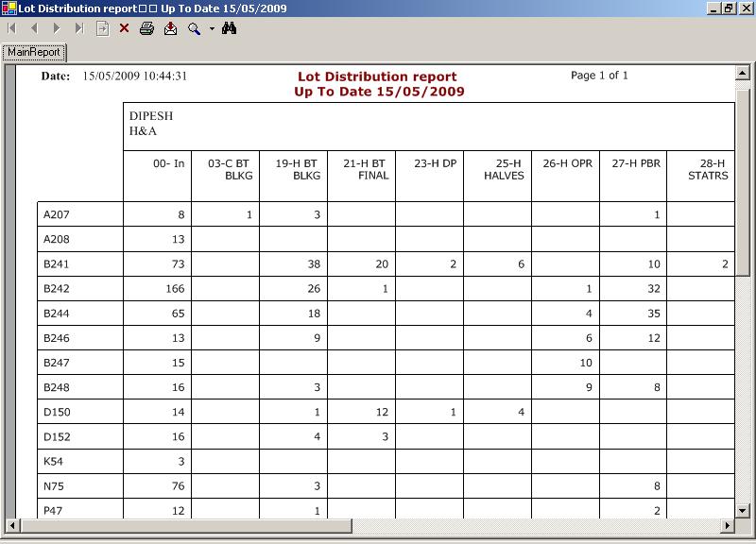
Task: Go to first page of report
Action: coord(11,28)
